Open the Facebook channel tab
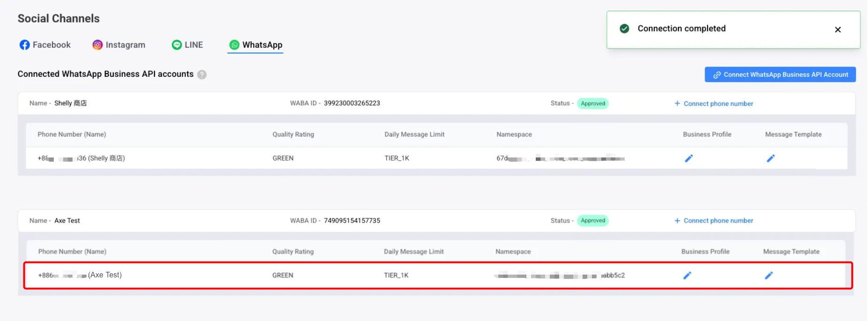This screenshot has height=321, width=868. click(x=45, y=45)
